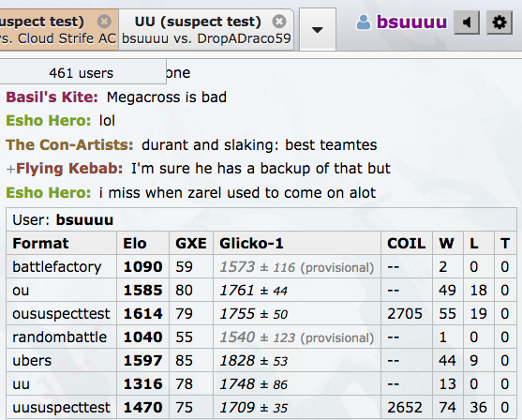Click the user avatar icon beside bsuuuu
Image resolution: width=522 pixels, height=420 pixels.
point(364,22)
